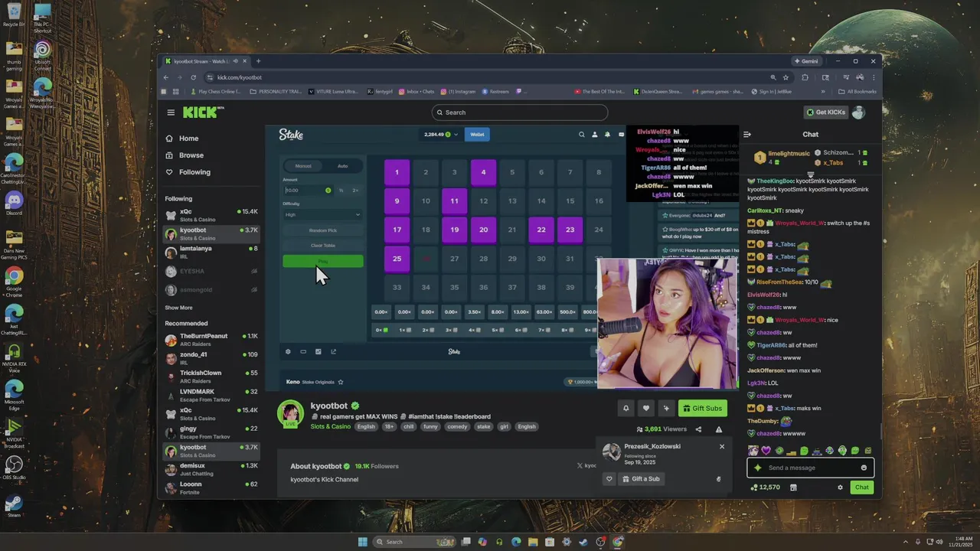
Task: Halve bet amount with ½ button
Action: [341, 191]
